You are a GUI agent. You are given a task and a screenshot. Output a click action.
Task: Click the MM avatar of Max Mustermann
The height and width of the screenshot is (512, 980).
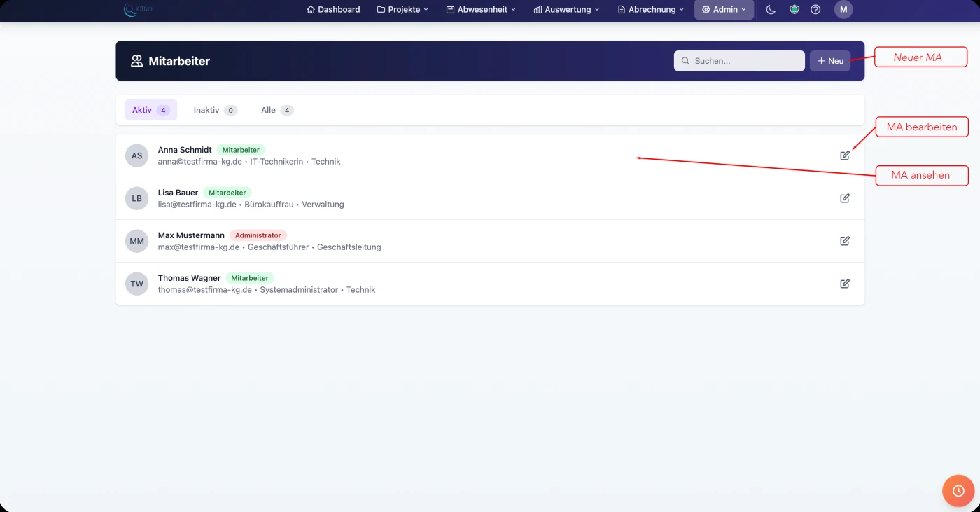(136, 241)
